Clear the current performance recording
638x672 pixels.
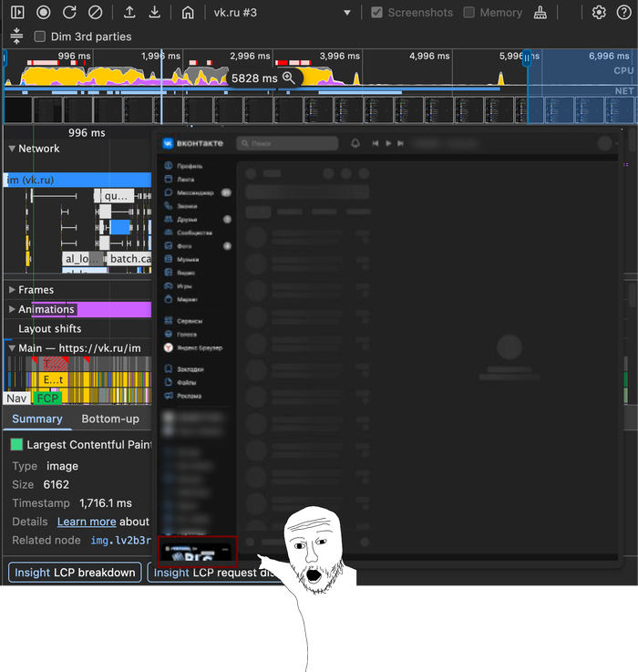click(x=95, y=13)
